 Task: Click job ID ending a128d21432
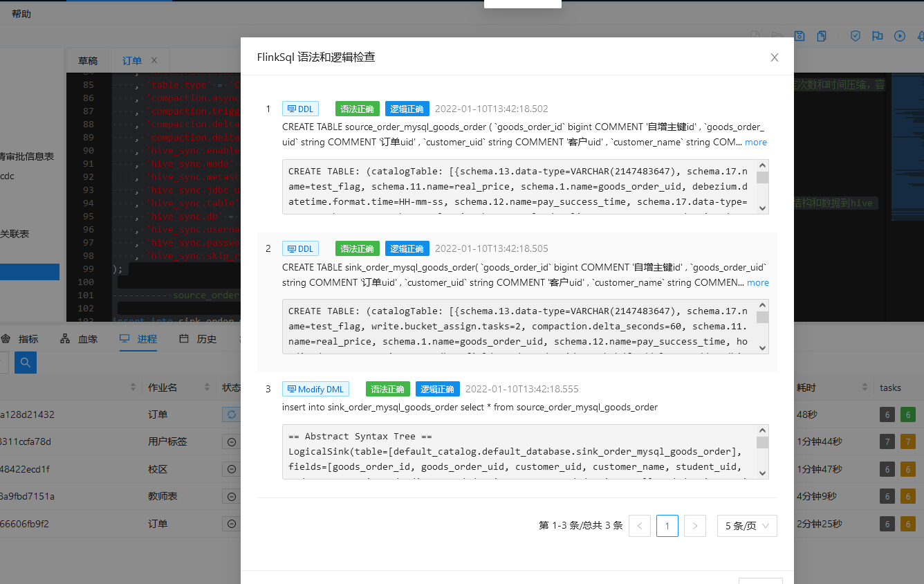tap(27, 414)
